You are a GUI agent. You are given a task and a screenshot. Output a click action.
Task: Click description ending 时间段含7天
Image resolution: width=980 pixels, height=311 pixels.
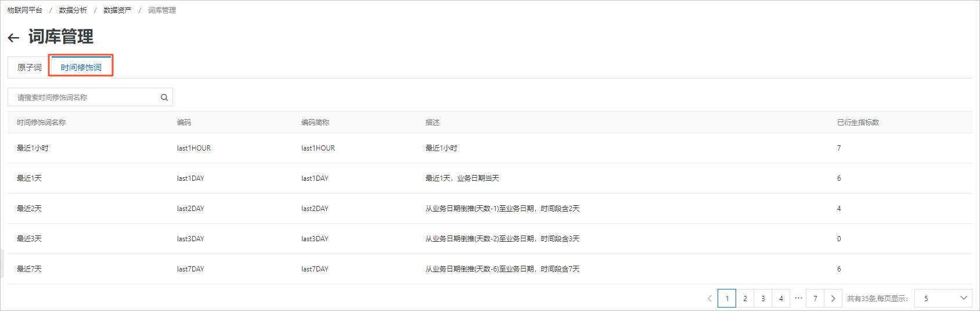502,269
